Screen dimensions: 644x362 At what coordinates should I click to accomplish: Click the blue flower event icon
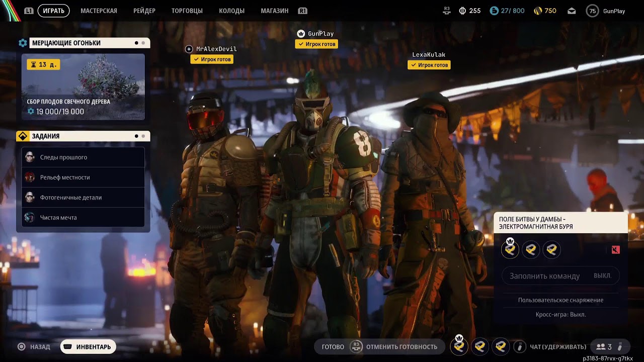(x=23, y=43)
